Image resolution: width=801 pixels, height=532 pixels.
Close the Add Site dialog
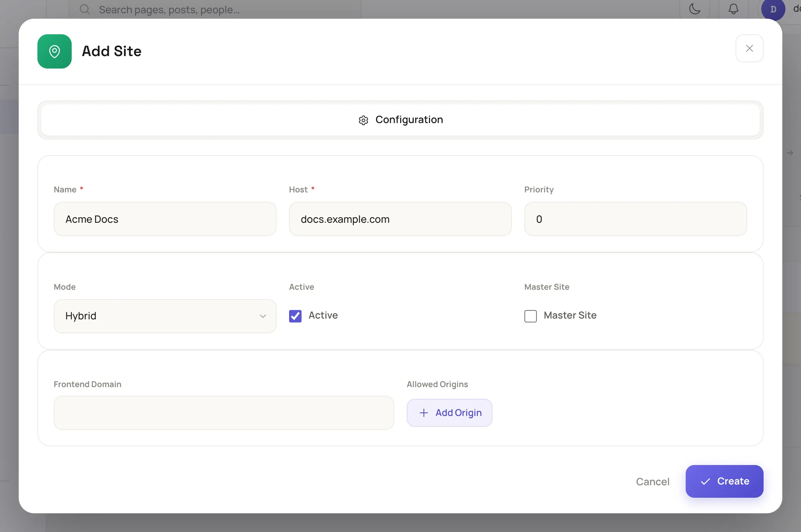(749, 48)
